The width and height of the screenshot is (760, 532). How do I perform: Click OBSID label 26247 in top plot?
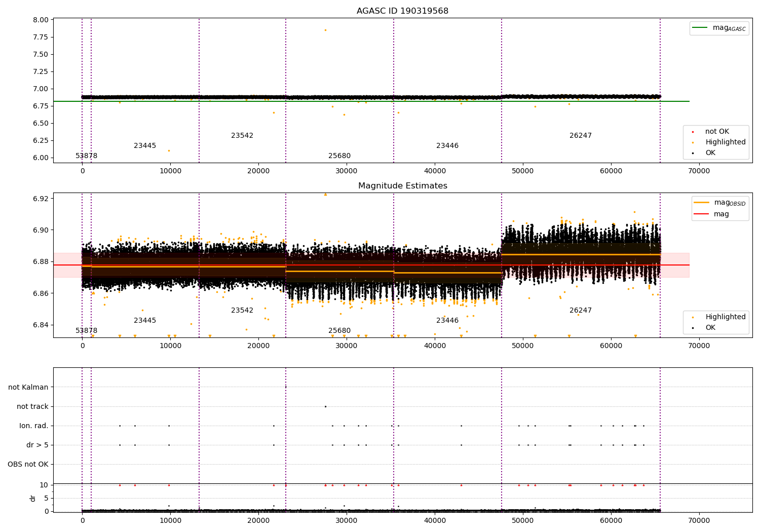coord(581,136)
